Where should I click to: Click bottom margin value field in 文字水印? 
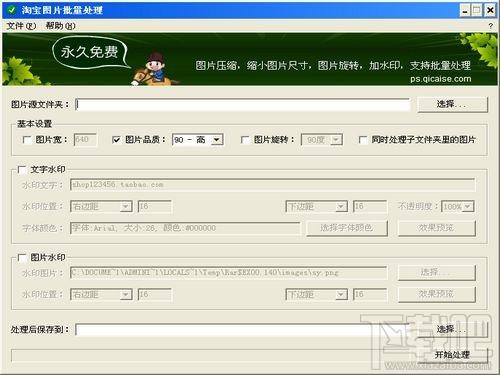(370, 207)
